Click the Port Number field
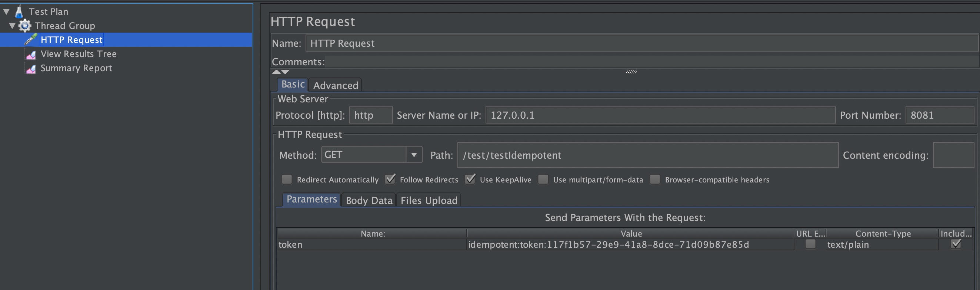Viewport: 980px width, 290px height. (939, 115)
